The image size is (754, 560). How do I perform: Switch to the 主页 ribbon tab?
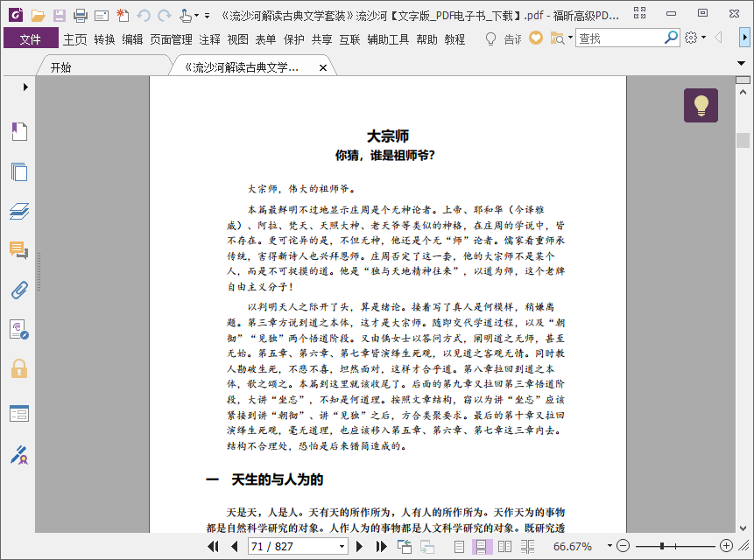75,38
